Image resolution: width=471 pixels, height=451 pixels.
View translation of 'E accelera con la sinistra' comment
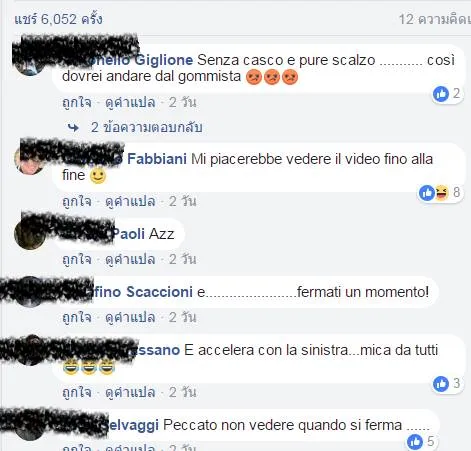pos(130,392)
